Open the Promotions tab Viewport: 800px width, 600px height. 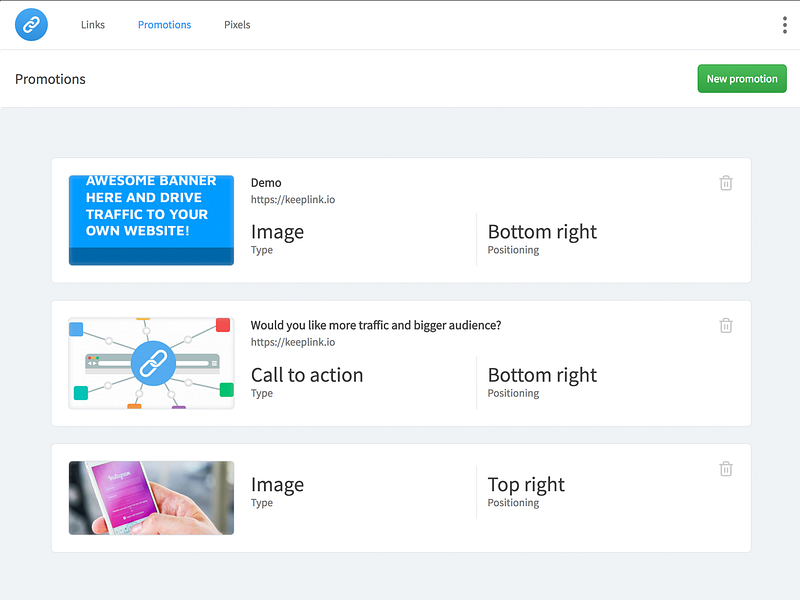[x=164, y=24]
